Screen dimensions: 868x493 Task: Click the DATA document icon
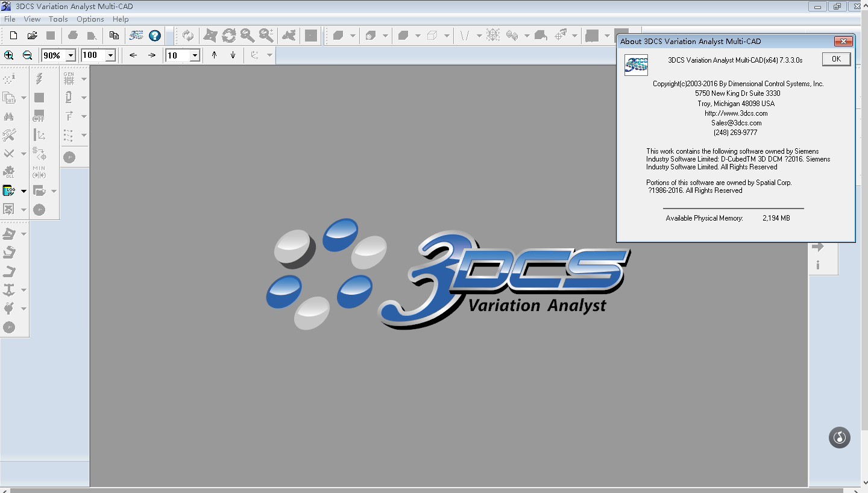9,98
